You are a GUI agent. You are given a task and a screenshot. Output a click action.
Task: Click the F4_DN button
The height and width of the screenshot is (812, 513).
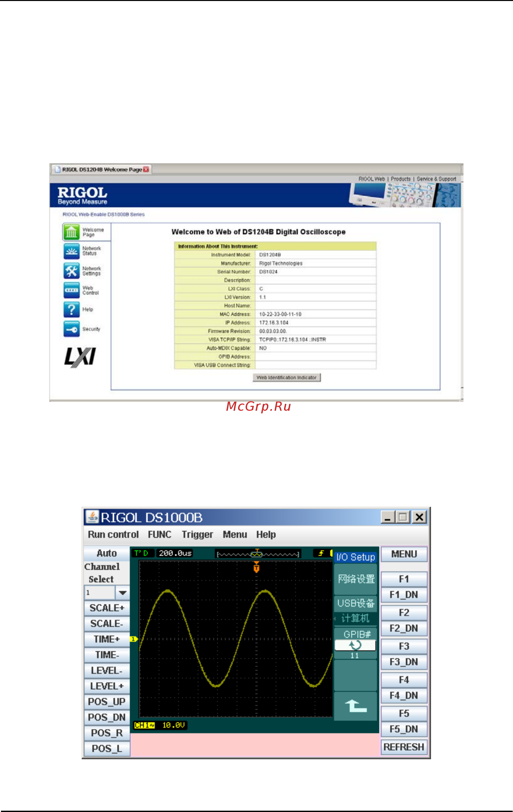[x=404, y=695]
